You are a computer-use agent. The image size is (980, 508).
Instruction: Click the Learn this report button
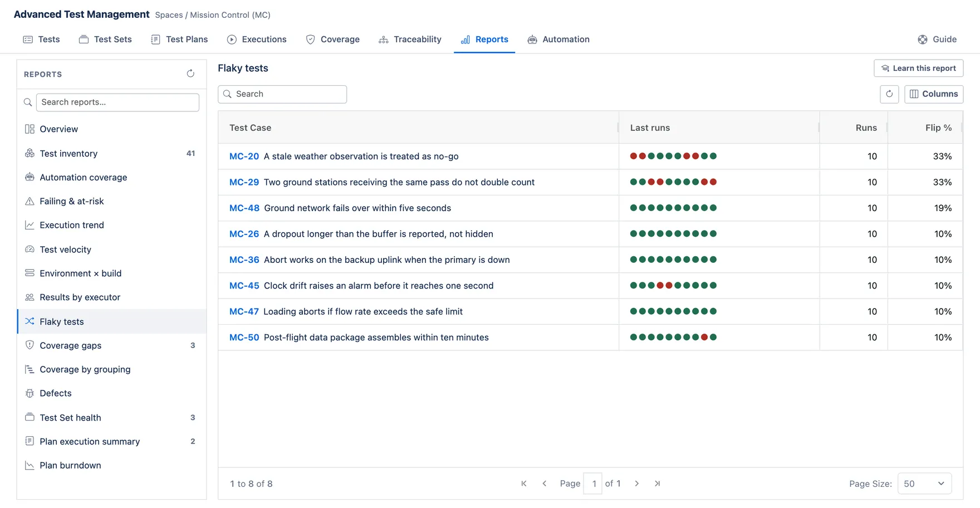click(919, 68)
